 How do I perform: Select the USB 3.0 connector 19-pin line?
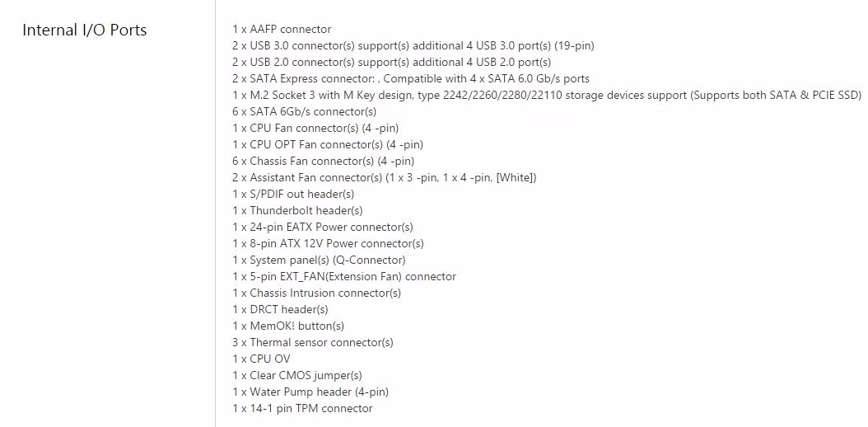pyautogui.click(x=413, y=46)
